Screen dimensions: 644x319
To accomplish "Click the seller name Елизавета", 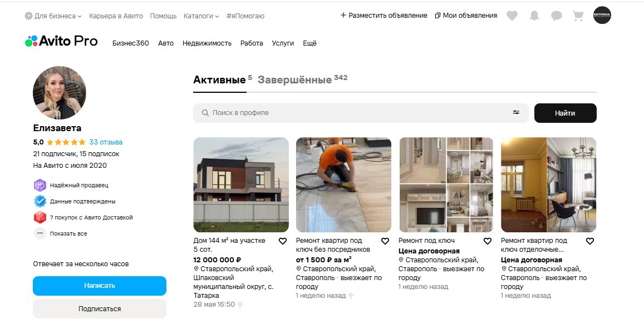I will point(57,128).
